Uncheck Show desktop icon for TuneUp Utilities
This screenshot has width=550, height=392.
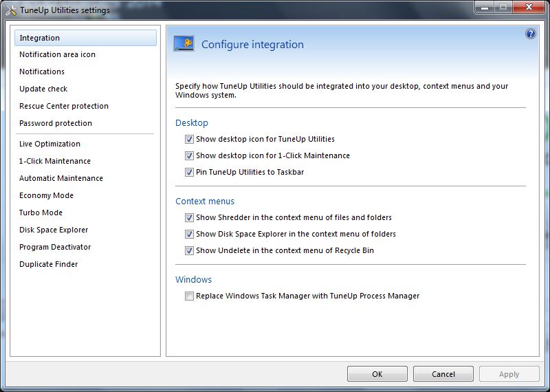[189, 139]
